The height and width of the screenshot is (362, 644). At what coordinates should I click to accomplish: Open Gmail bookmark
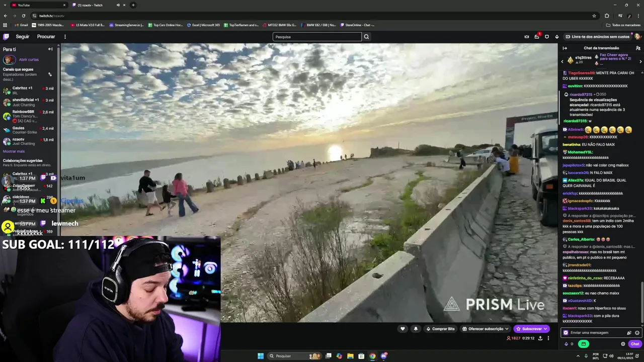coord(21,25)
